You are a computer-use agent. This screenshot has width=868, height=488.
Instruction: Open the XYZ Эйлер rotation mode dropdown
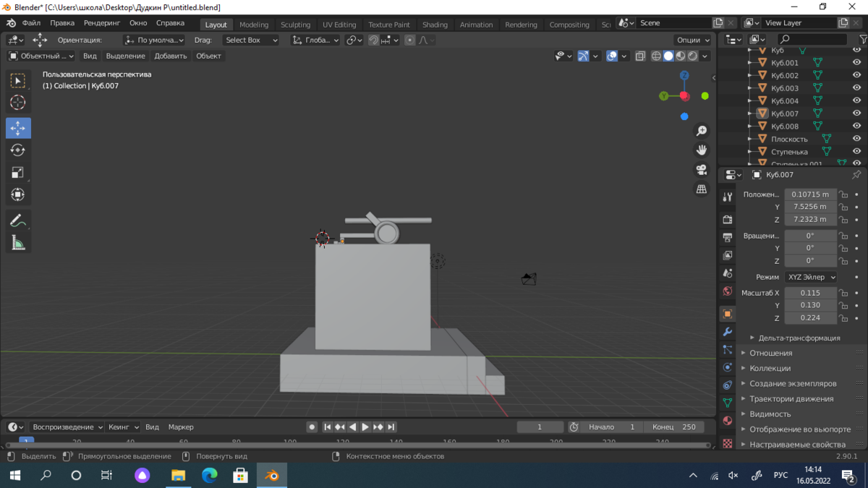[811, 277]
